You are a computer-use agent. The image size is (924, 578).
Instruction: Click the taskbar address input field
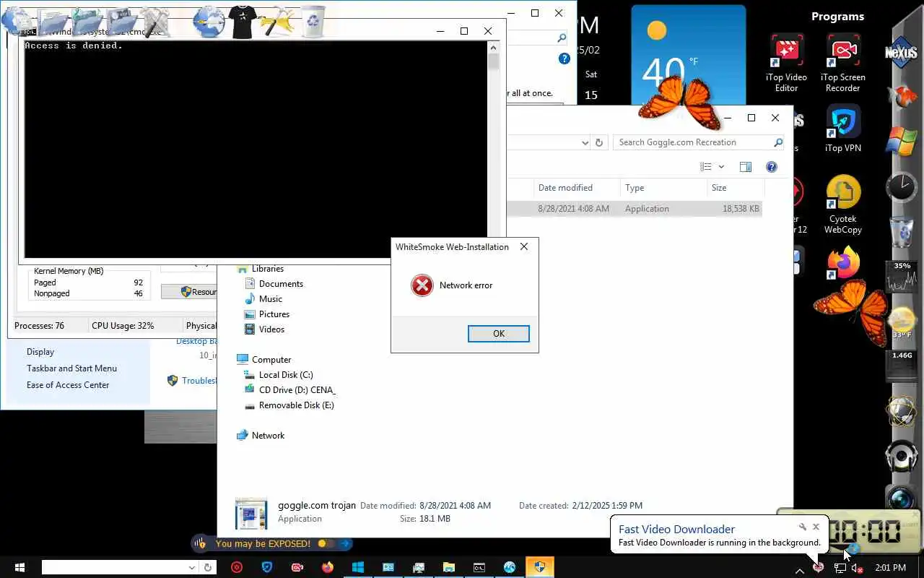coord(113,568)
